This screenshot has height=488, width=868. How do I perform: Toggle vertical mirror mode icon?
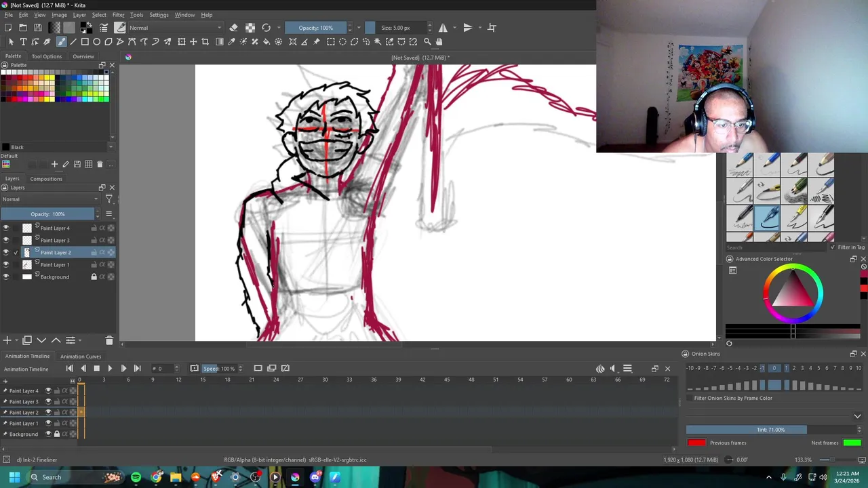467,28
